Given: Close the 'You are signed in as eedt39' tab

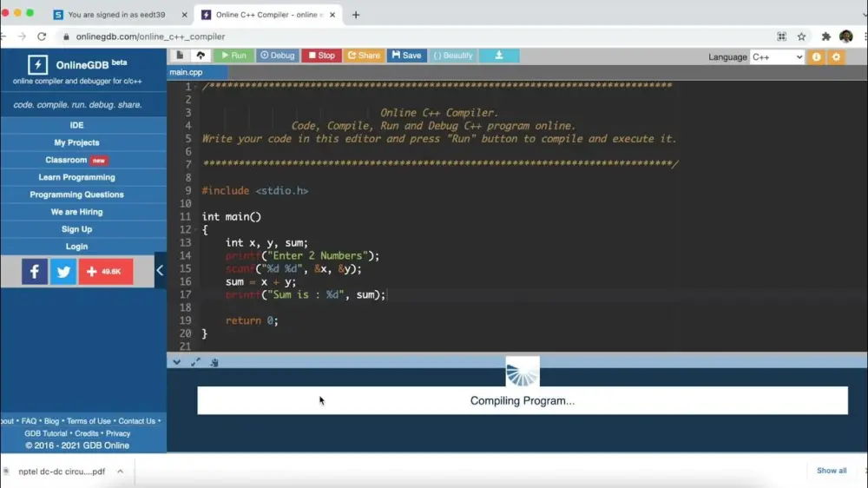Looking at the screenshot, I should [184, 15].
